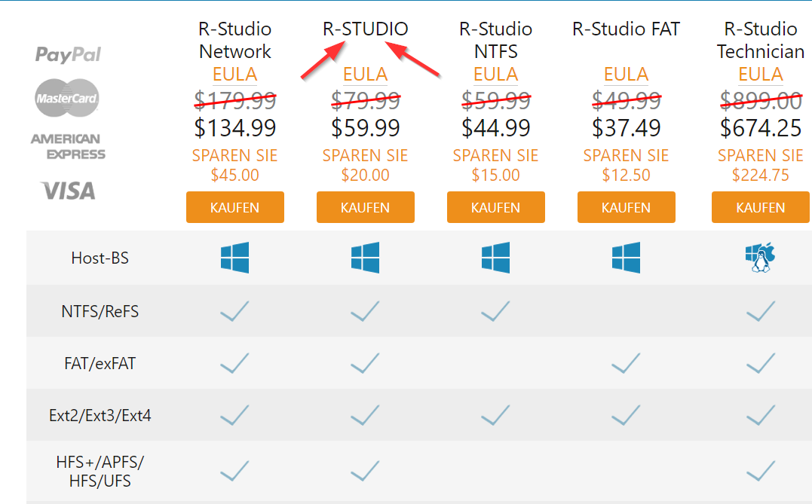Click Windows icon under R-Studio Network
Image resolution: width=812 pixels, height=504 pixels.
point(234,258)
